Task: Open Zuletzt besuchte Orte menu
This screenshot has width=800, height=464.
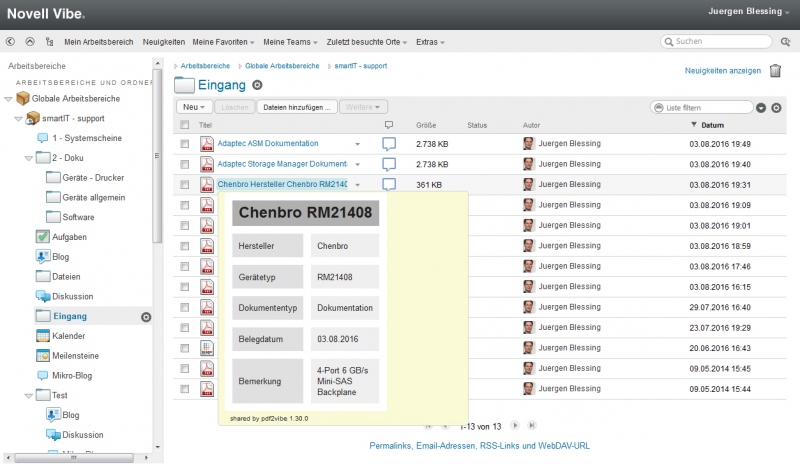Action: point(366,42)
